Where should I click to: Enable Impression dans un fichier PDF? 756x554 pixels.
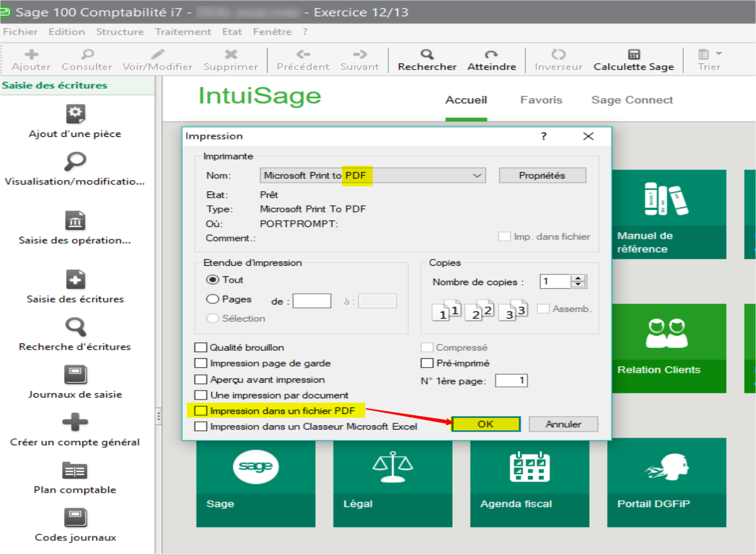(x=201, y=411)
